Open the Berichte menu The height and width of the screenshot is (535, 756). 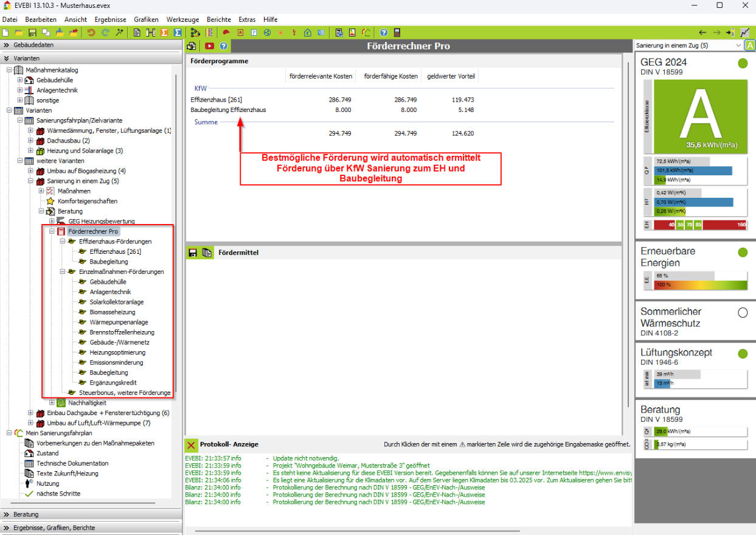click(x=218, y=19)
